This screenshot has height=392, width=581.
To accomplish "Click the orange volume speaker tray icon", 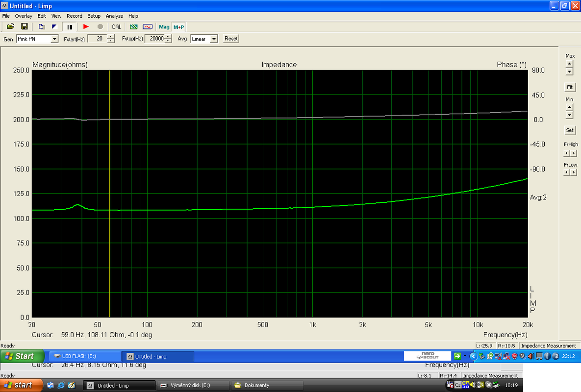I will 531,356.
